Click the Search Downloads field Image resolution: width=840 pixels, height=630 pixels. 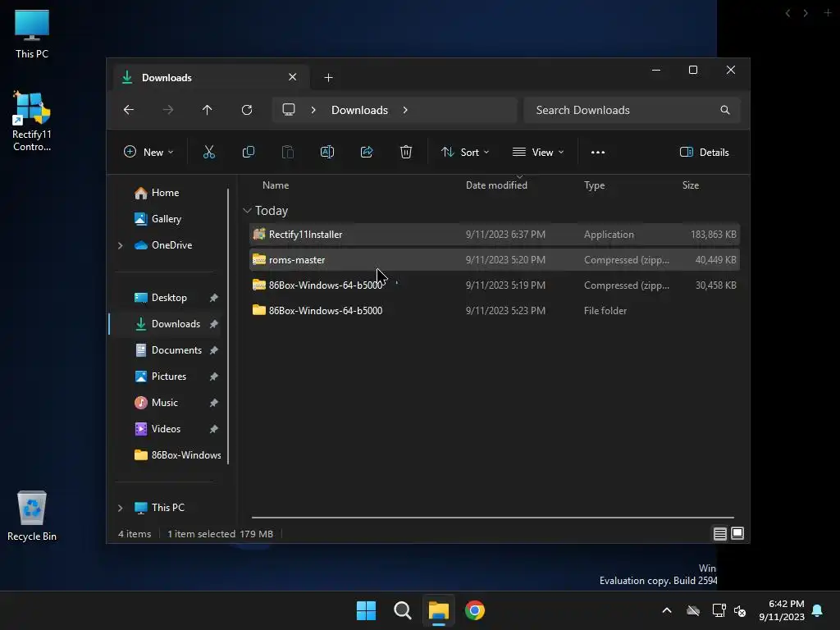point(632,110)
